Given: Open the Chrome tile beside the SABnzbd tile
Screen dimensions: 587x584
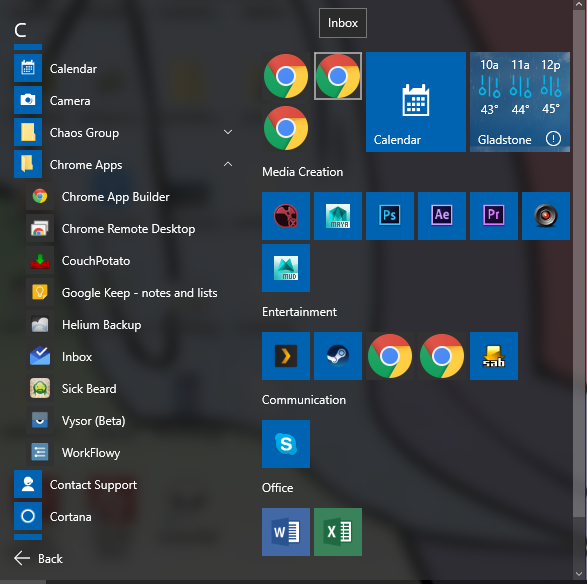Looking at the screenshot, I should (442, 356).
